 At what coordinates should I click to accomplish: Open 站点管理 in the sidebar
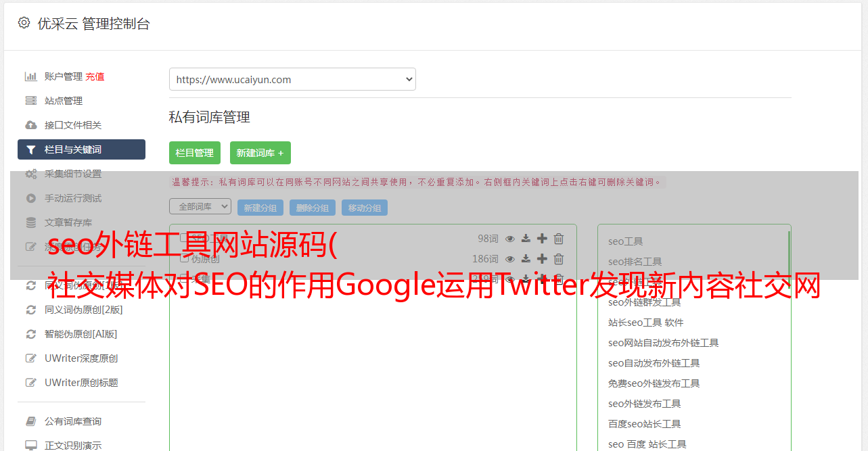tap(64, 101)
